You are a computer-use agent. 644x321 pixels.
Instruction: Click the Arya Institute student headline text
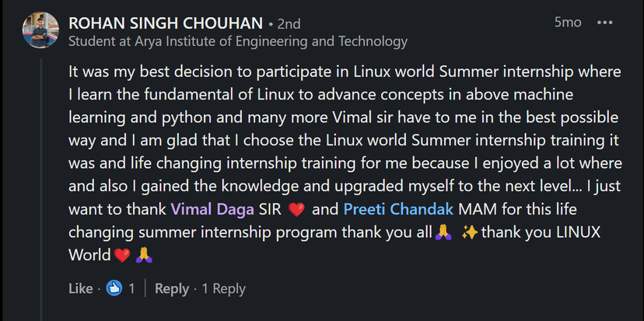(x=237, y=41)
